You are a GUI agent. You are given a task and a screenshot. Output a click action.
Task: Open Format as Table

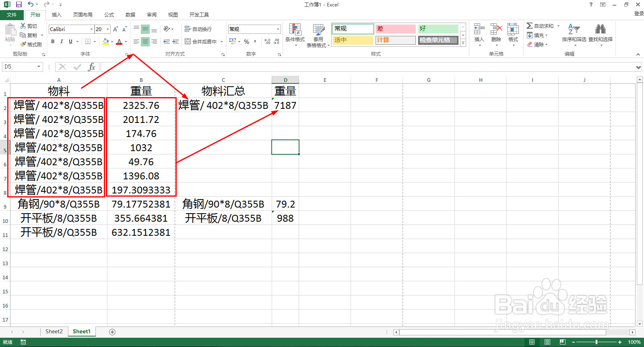pos(318,35)
